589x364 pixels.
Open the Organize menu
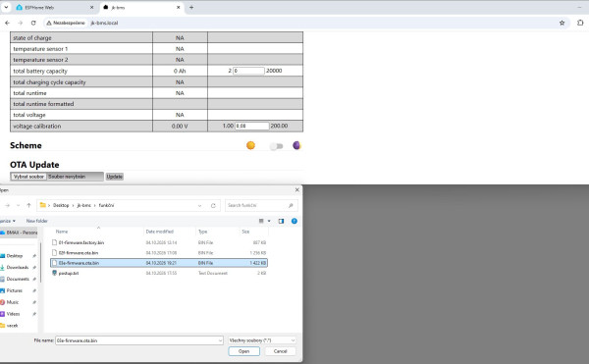click(x=8, y=221)
